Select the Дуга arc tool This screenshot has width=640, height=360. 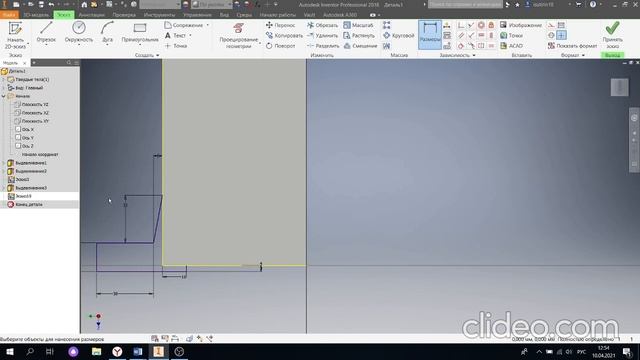click(107, 32)
